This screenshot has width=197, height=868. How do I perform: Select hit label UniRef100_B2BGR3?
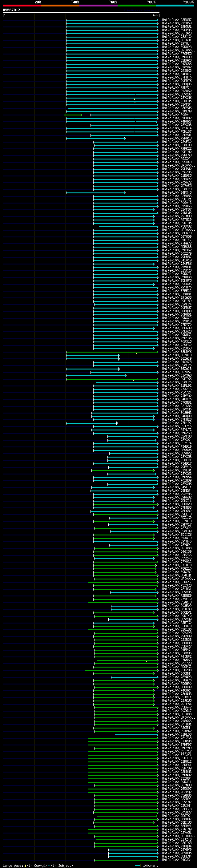[x=176, y=60]
